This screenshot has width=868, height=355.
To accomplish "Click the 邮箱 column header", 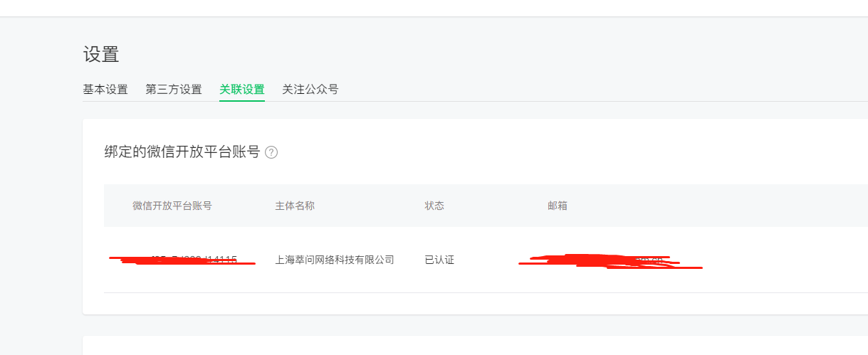I will coord(558,206).
